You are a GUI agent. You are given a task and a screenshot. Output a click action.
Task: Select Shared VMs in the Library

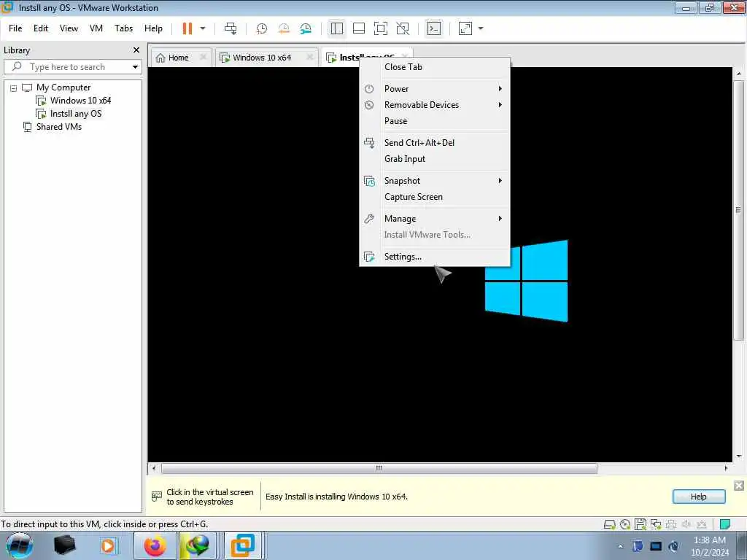58,127
